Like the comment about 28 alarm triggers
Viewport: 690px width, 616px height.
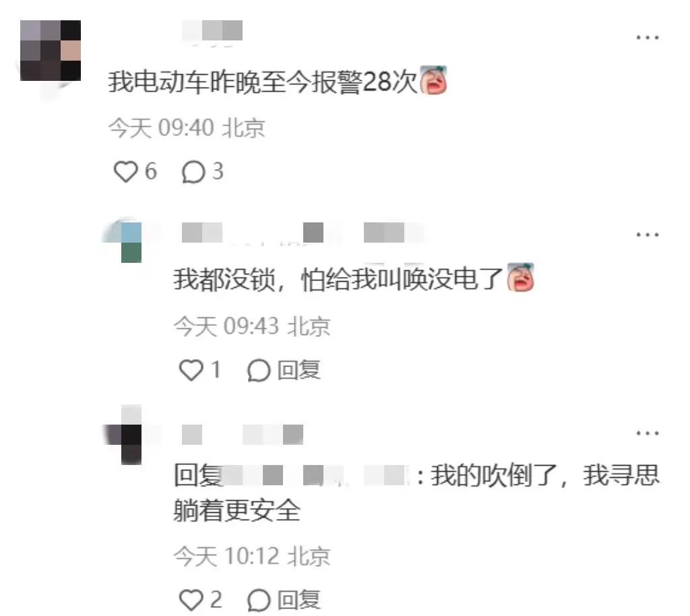pyautogui.click(x=125, y=172)
